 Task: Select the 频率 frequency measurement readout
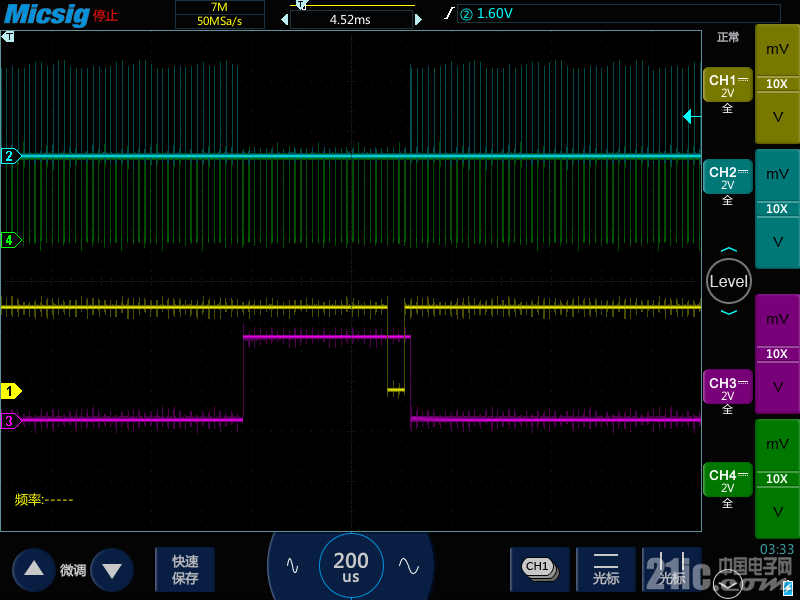click(44, 499)
